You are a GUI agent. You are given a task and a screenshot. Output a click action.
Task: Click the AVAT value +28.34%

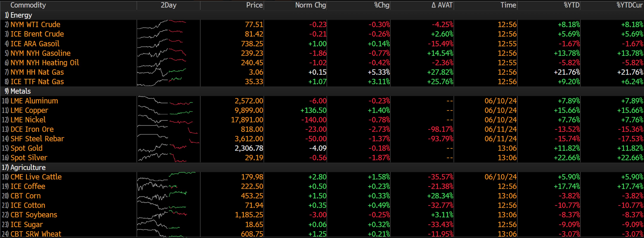coord(440,196)
